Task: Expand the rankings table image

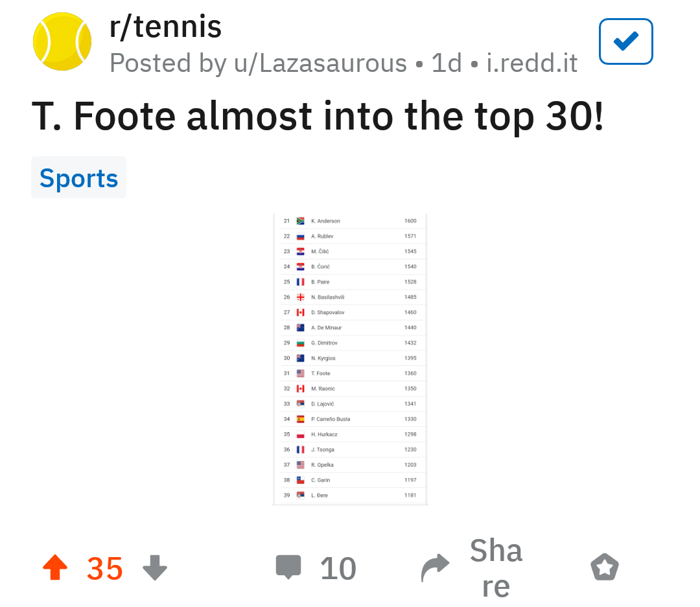Action: [350, 359]
